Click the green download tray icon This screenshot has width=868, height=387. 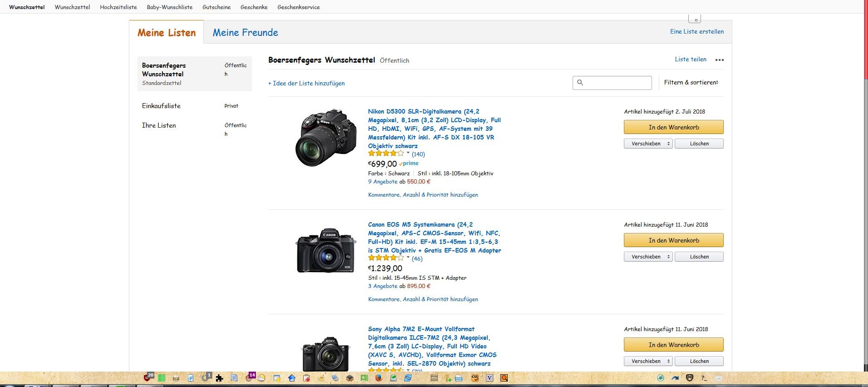[393, 378]
